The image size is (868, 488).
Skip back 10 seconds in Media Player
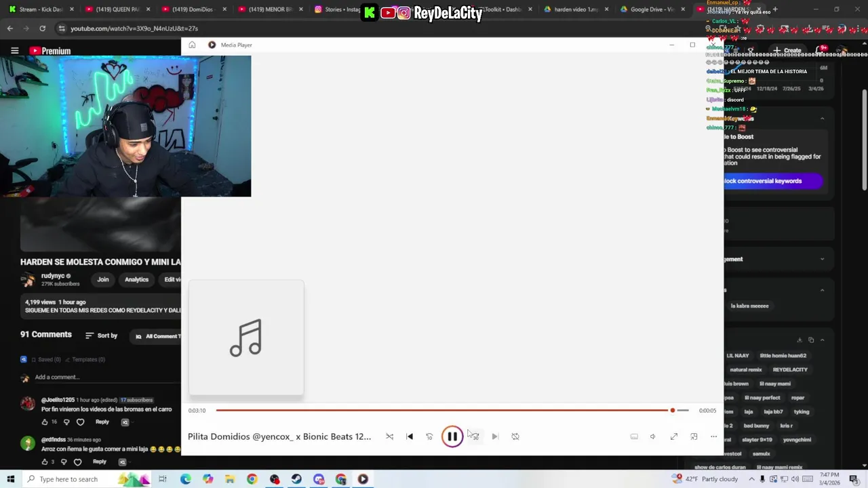click(x=429, y=436)
